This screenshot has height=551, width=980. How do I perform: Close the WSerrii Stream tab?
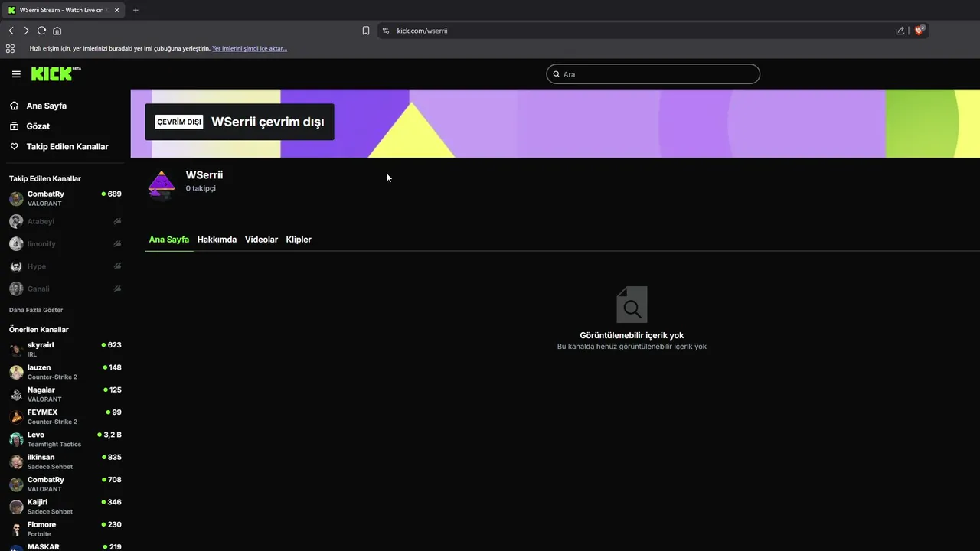pos(116,10)
